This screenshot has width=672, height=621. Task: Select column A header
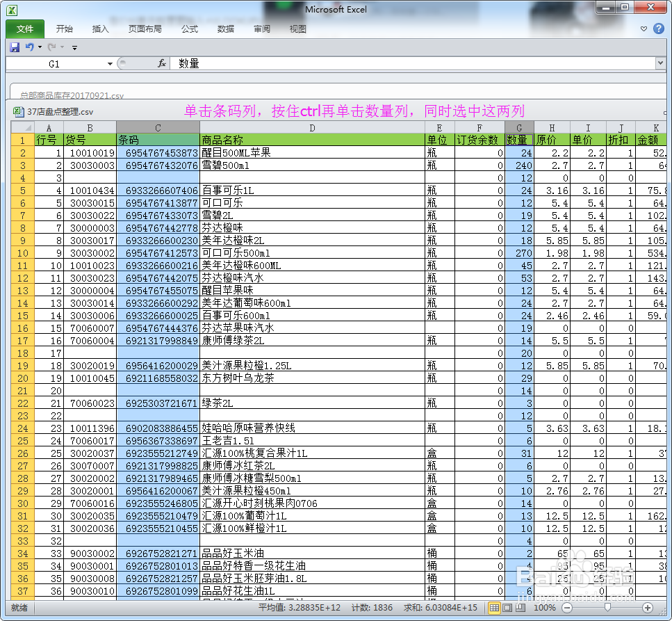tap(49, 128)
